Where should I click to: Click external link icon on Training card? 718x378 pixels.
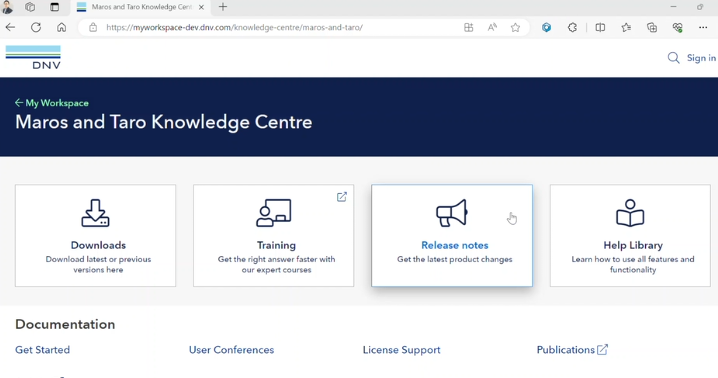[x=342, y=197]
